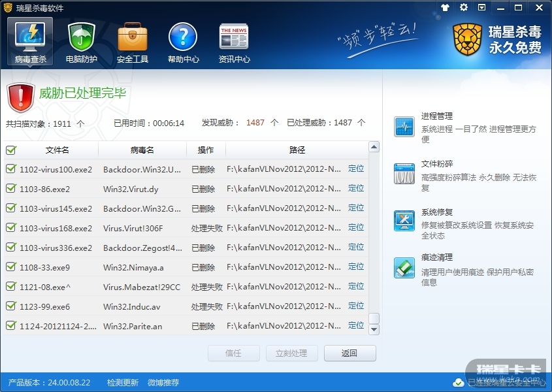Click 进程管理 title text

pyautogui.click(x=437, y=116)
